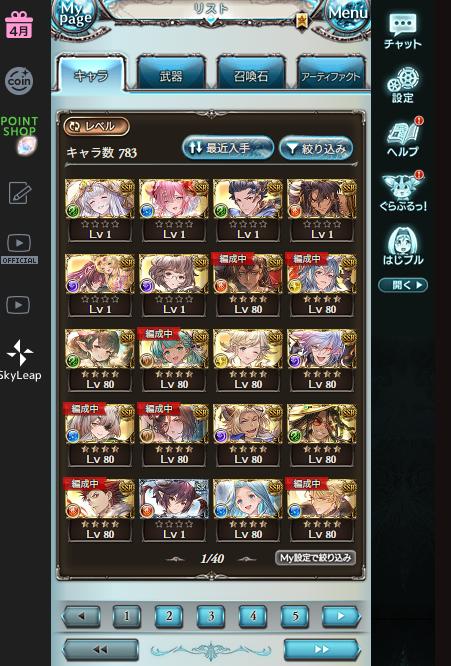Open the POINT SHOP icon
This screenshot has height=666, width=451.
tap(20, 134)
